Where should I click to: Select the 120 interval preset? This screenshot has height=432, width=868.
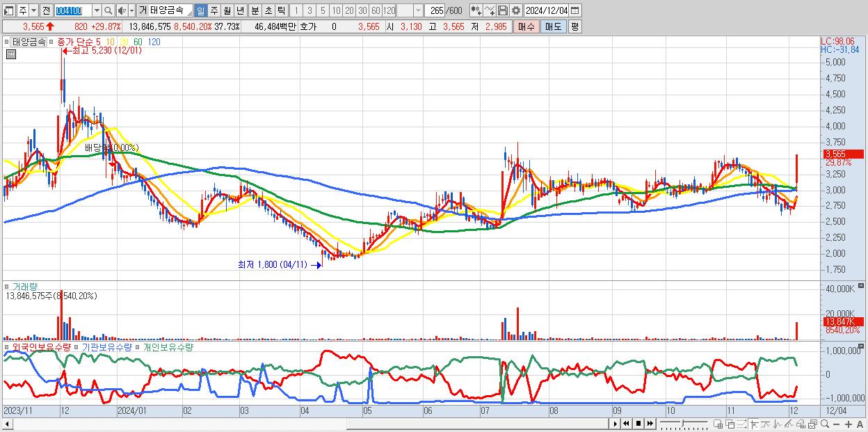tap(389, 10)
